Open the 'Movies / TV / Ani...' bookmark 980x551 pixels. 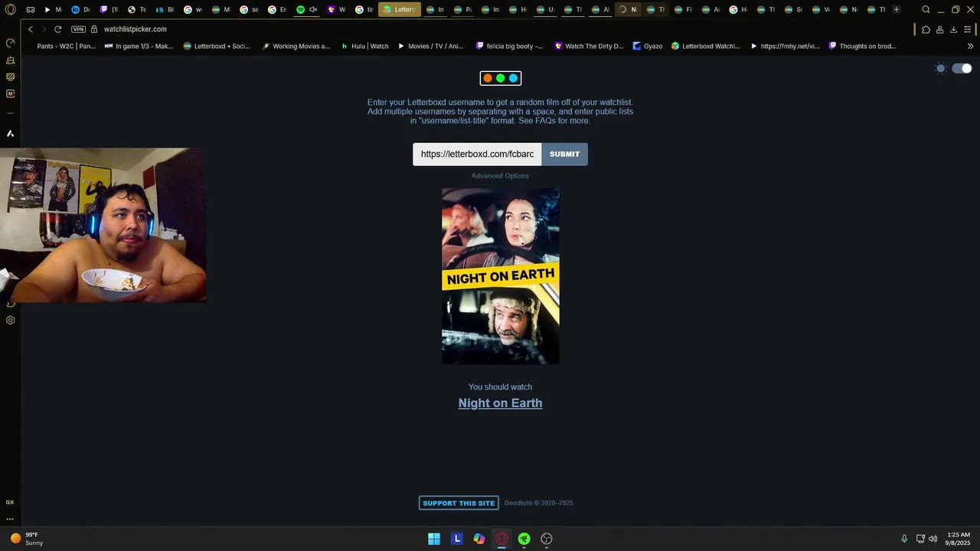point(430,46)
